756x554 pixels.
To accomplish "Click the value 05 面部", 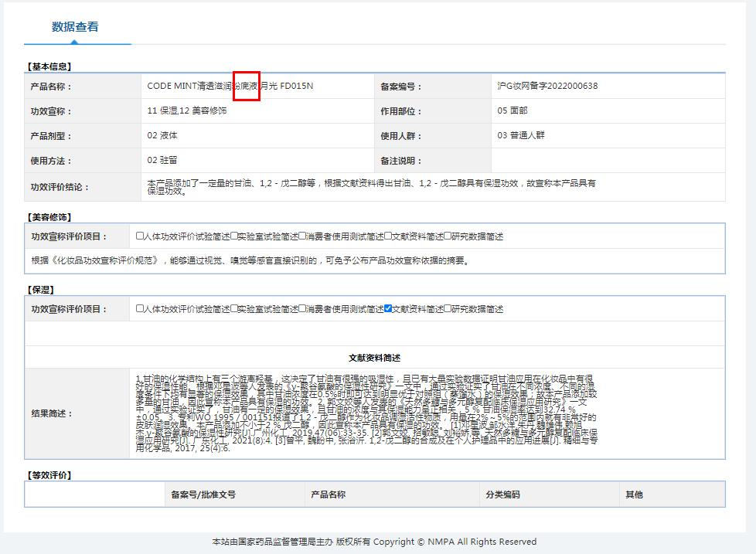I will pyautogui.click(x=512, y=110).
